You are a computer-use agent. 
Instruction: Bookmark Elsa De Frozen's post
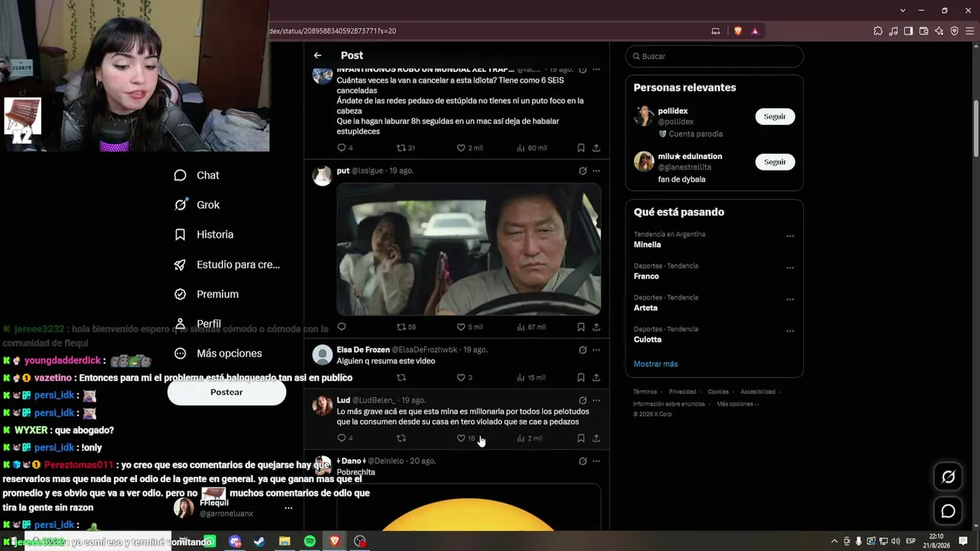point(581,377)
